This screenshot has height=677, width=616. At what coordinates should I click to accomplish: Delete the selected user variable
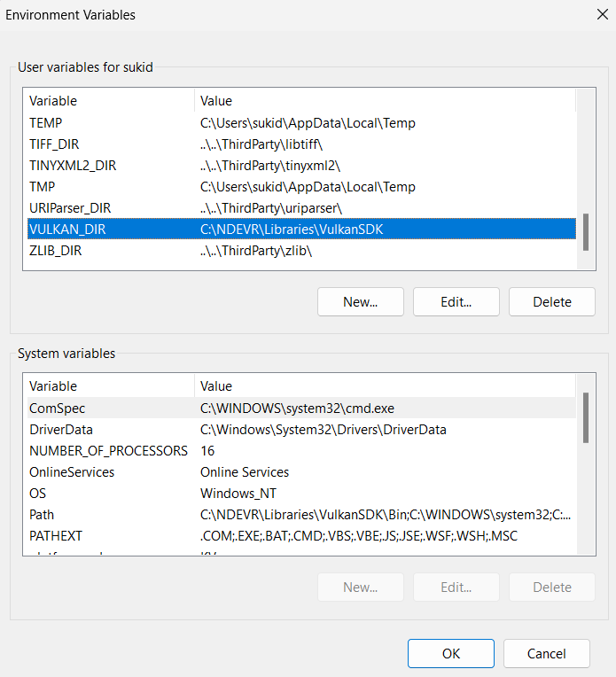click(x=551, y=301)
